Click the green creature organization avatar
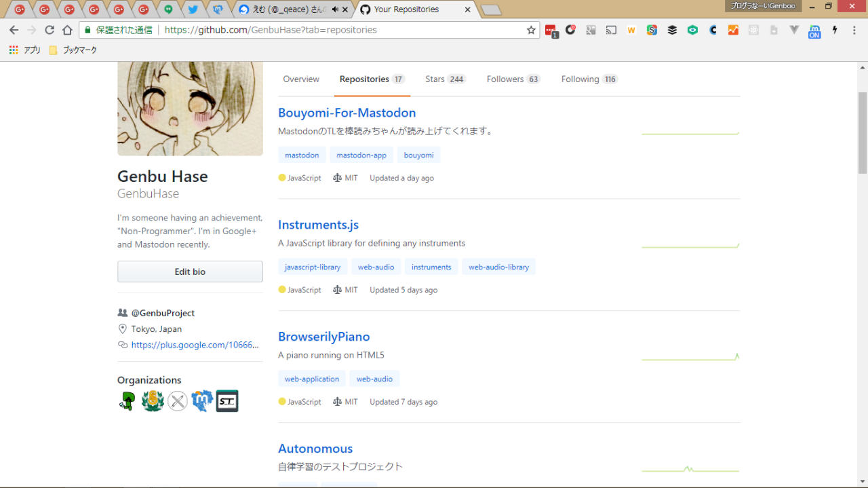868x488 pixels. tap(127, 401)
